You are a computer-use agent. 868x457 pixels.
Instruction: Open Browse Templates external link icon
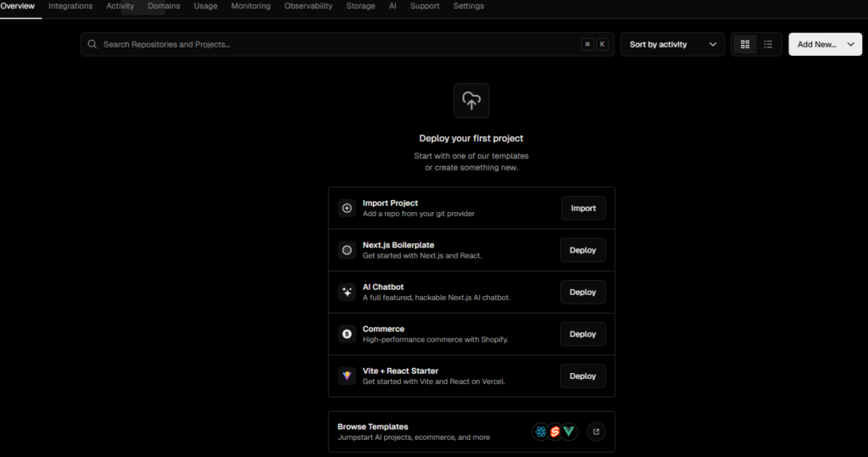pos(596,432)
